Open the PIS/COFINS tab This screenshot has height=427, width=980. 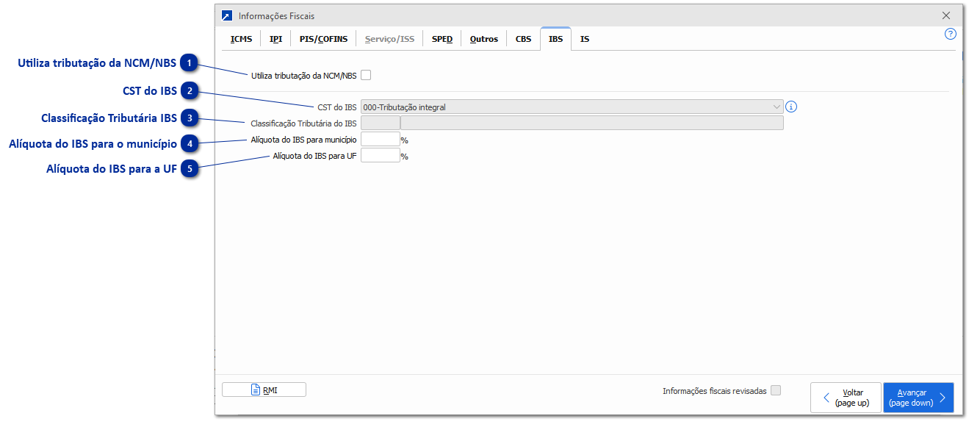323,39
